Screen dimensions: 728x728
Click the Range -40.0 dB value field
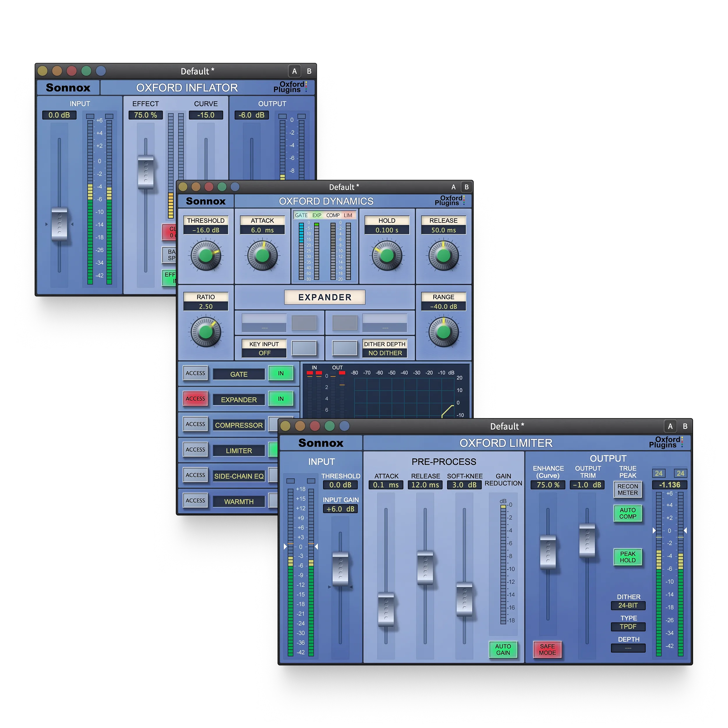(443, 306)
